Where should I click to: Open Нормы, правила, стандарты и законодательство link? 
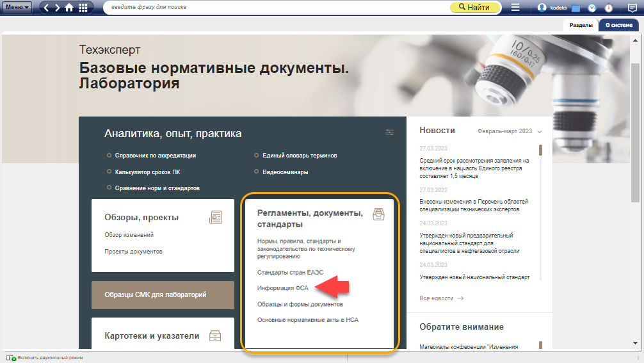[x=306, y=248]
